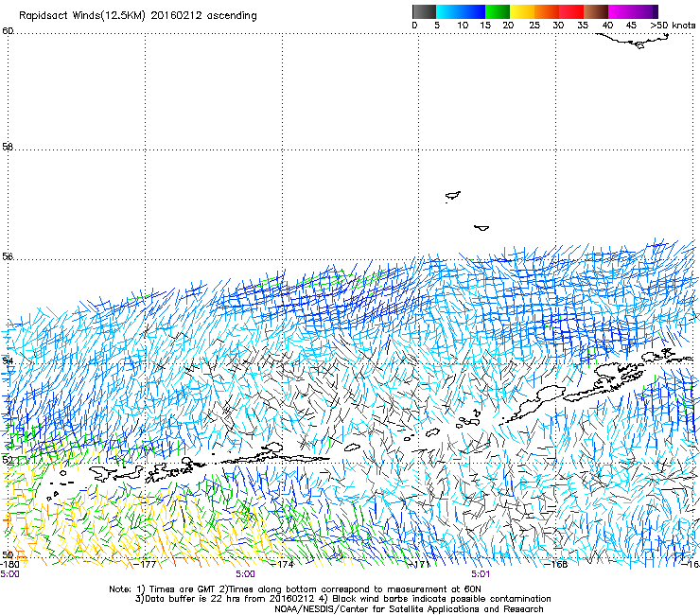Click the red 30-35 knots legend segment
Screen dimensions: 700x615
571,11
